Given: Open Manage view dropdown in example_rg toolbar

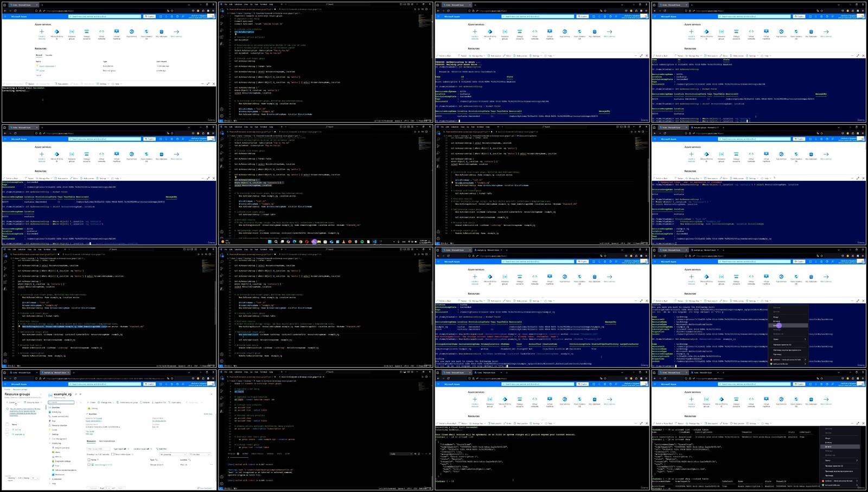Looking at the screenshot, I should point(106,402).
